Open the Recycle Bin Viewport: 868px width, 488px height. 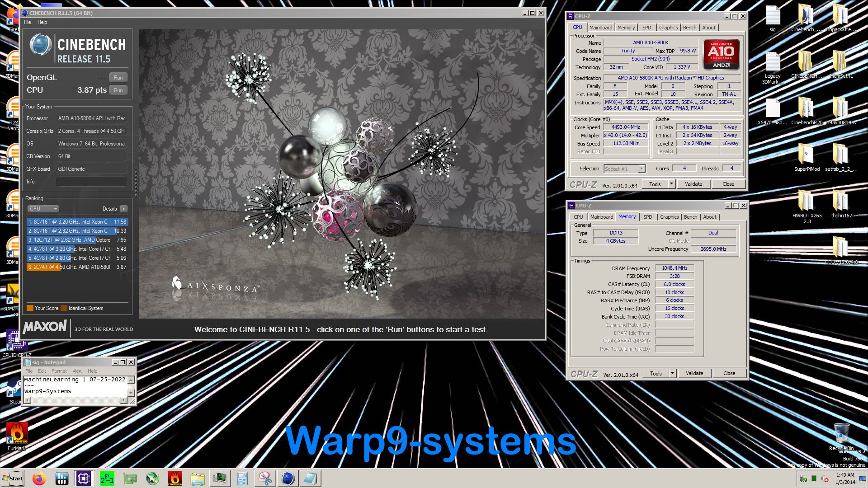point(841,437)
